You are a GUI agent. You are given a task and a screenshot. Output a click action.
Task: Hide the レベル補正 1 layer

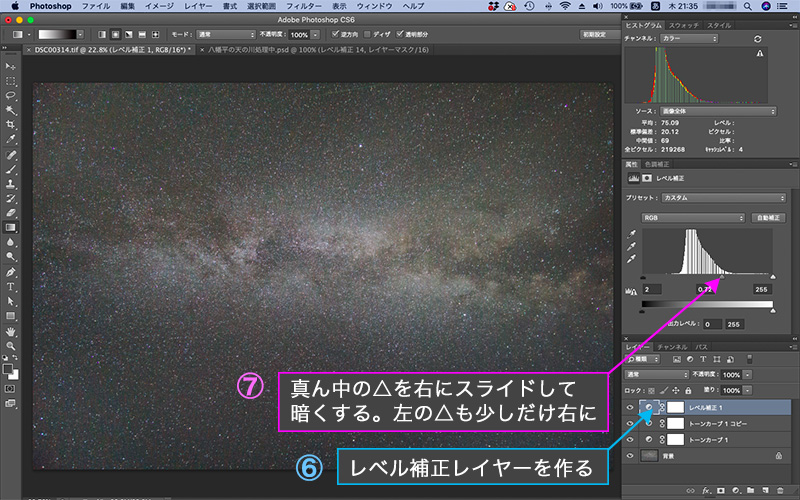[x=630, y=408]
